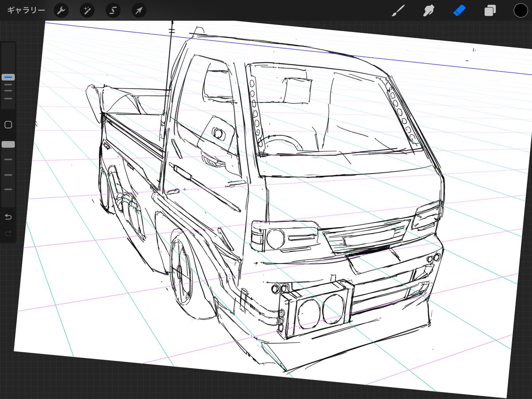Activate the Transform arrow tool
The image size is (532, 399).
[x=139, y=10]
